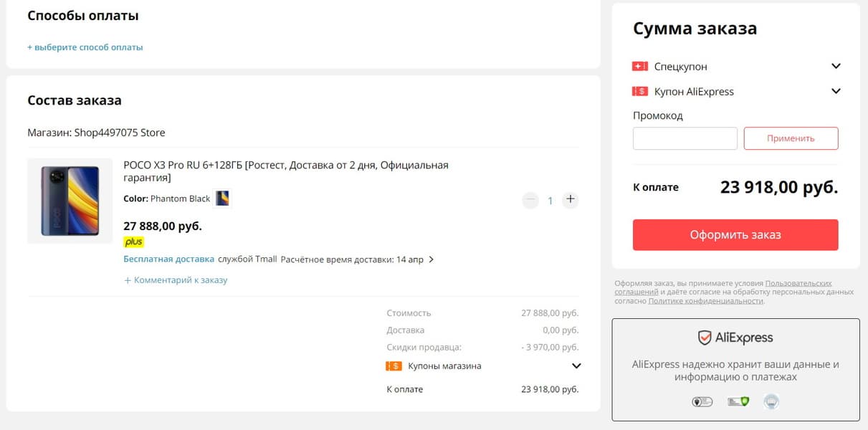Expand the Спецкупон dropdown
This screenshot has height=430, width=868.
click(x=836, y=66)
